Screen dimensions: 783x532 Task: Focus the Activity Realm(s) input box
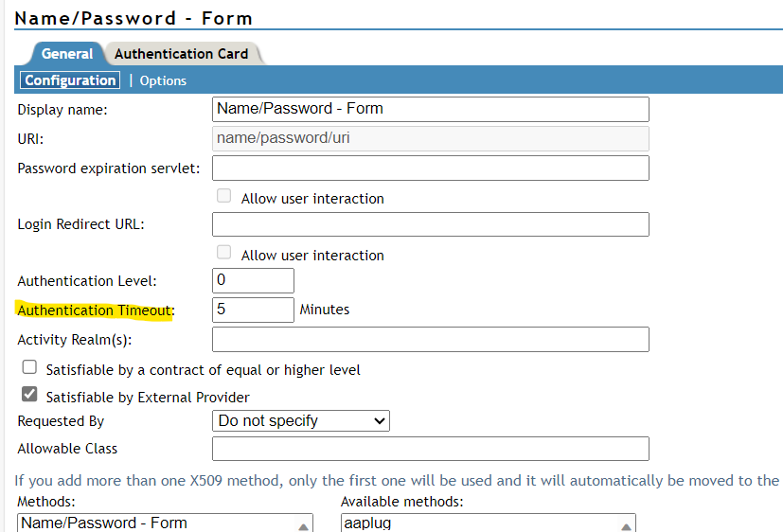(430, 339)
